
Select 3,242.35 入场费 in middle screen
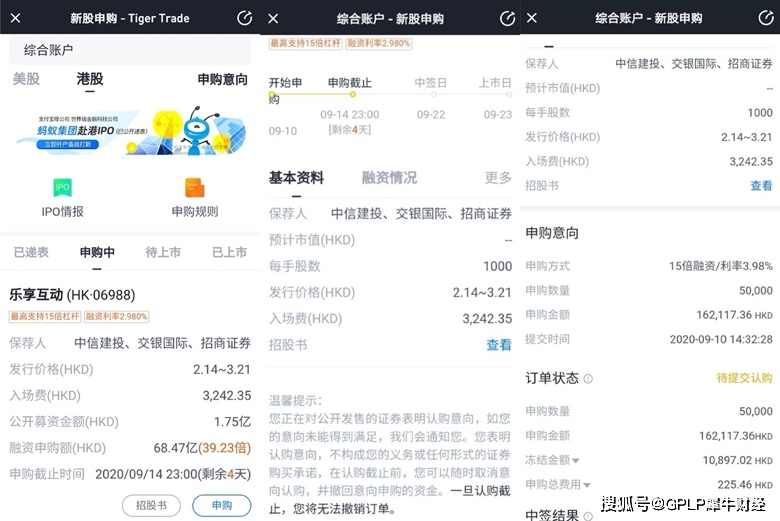(487, 318)
